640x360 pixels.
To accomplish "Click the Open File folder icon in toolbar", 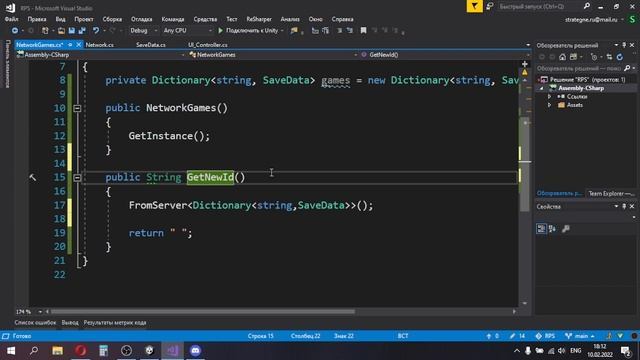I will [61, 31].
